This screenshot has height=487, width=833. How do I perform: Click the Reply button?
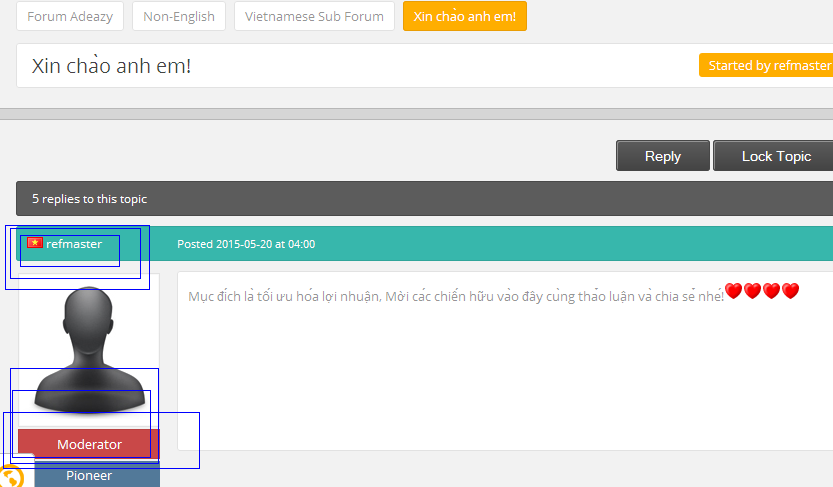[663, 156]
